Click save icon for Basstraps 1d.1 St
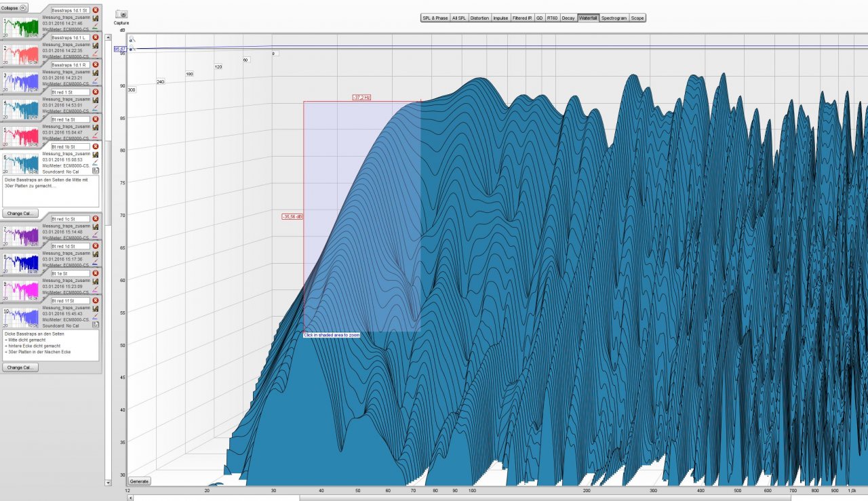This screenshot has height=501, width=868. (96, 18)
